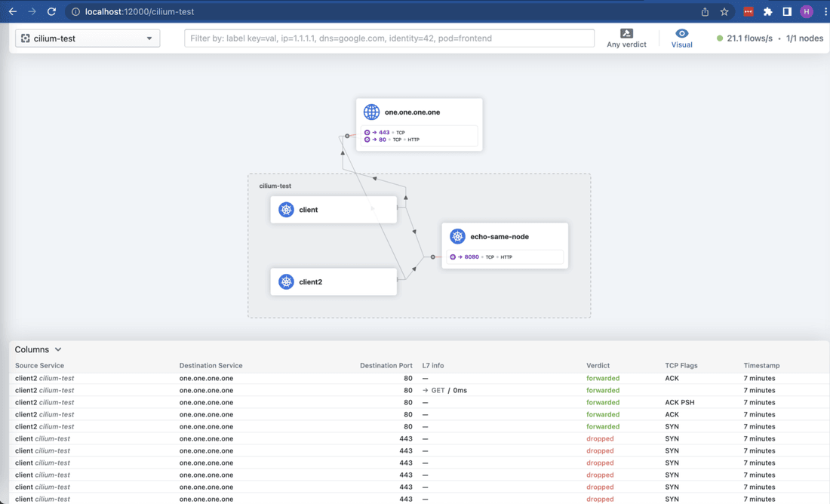Click the Kubernetes icon on client card

(x=286, y=210)
